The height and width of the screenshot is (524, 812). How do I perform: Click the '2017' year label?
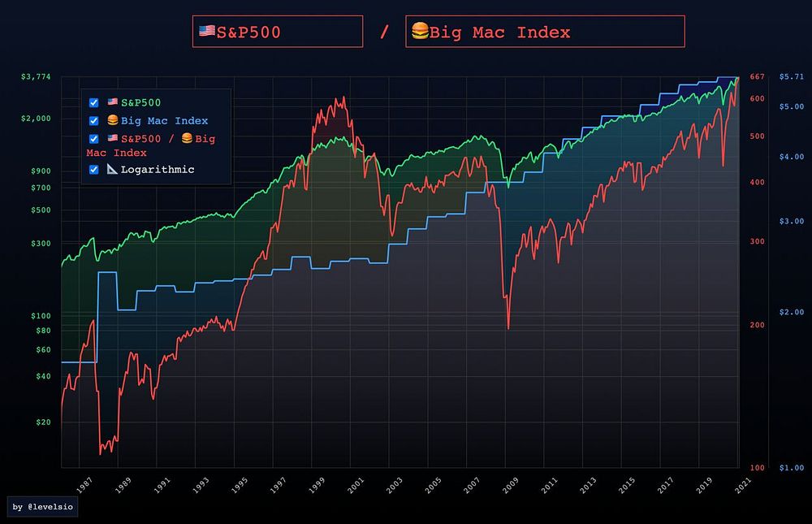666,485
